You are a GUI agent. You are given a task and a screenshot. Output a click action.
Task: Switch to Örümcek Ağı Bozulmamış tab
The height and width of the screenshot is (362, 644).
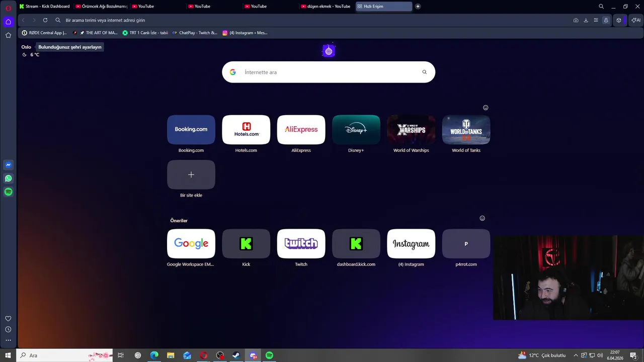(102, 7)
